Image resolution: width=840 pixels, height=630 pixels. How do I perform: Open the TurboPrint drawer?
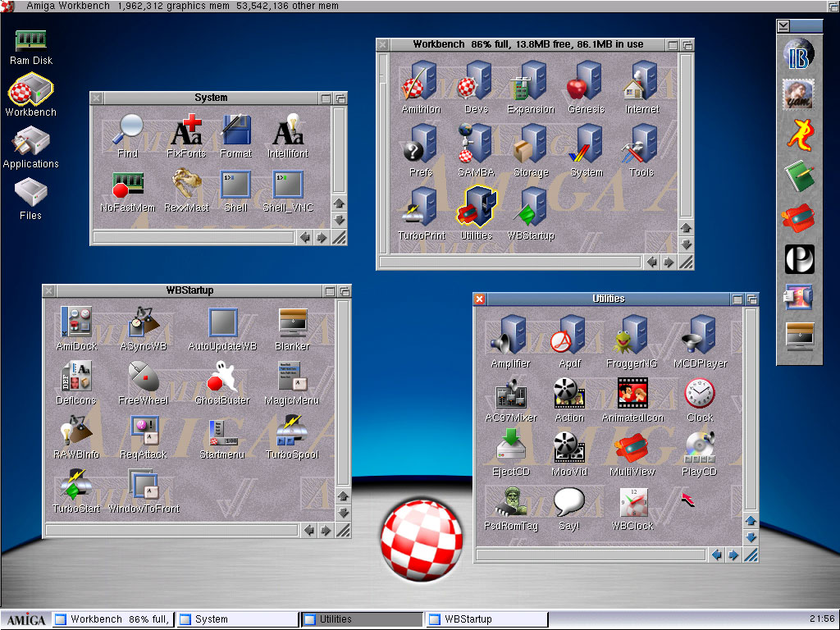(x=421, y=208)
